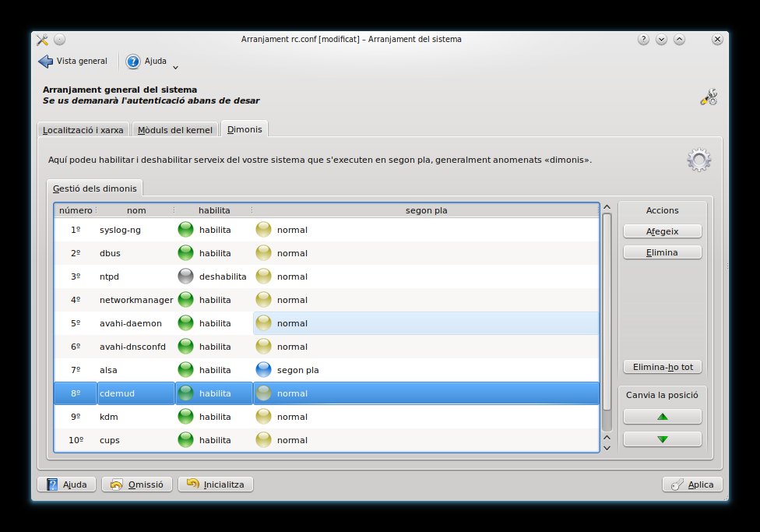This screenshot has height=532, width=760.
Task: Click the tools icon beside the header text
Action: pos(709,97)
